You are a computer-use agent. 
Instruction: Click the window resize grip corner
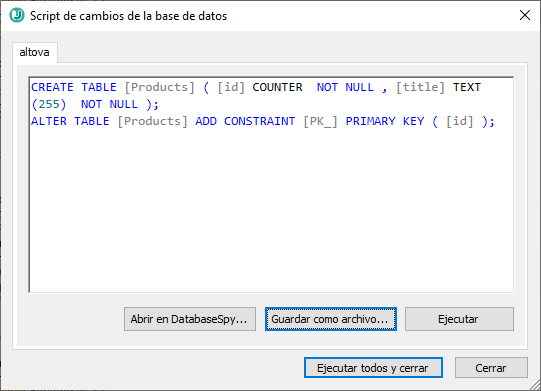click(534, 384)
